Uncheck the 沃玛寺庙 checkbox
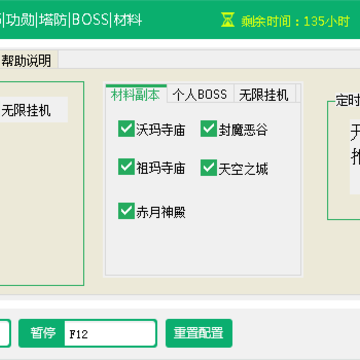The image size is (360, 360). click(126, 129)
